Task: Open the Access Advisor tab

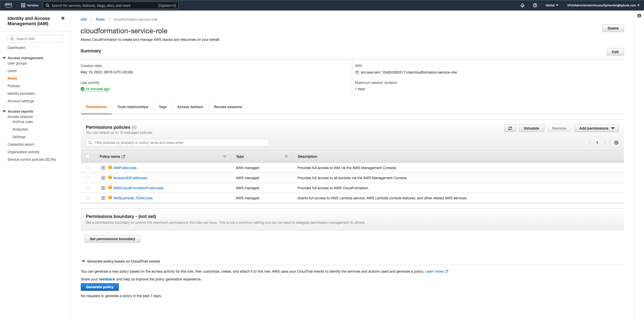Action: point(190,107)
